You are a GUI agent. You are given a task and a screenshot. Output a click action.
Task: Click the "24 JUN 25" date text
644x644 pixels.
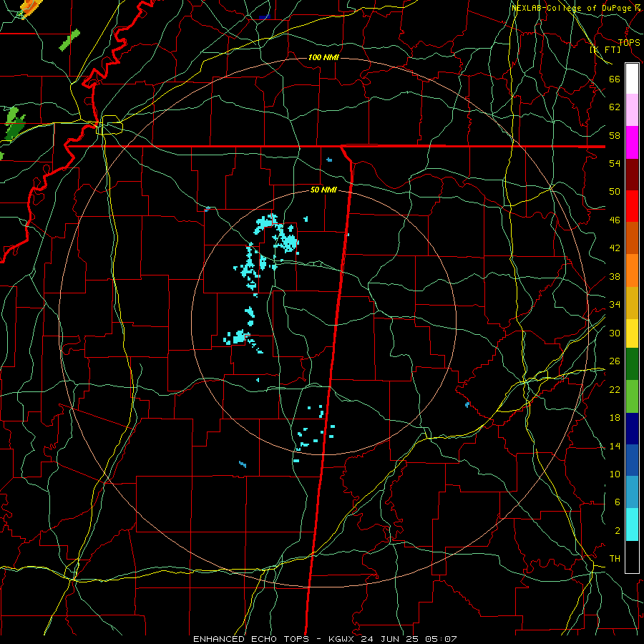390,639
